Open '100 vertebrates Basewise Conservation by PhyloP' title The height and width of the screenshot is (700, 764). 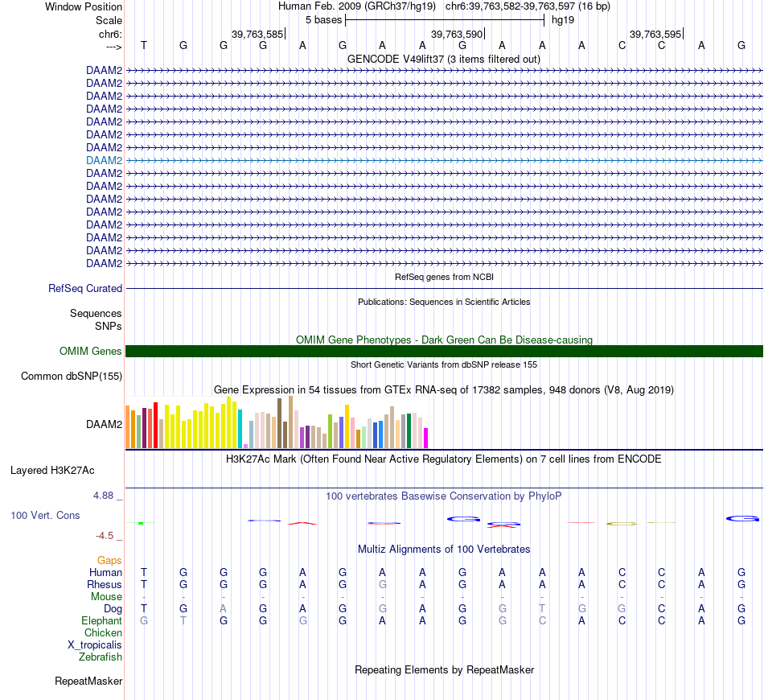(444, 496)
